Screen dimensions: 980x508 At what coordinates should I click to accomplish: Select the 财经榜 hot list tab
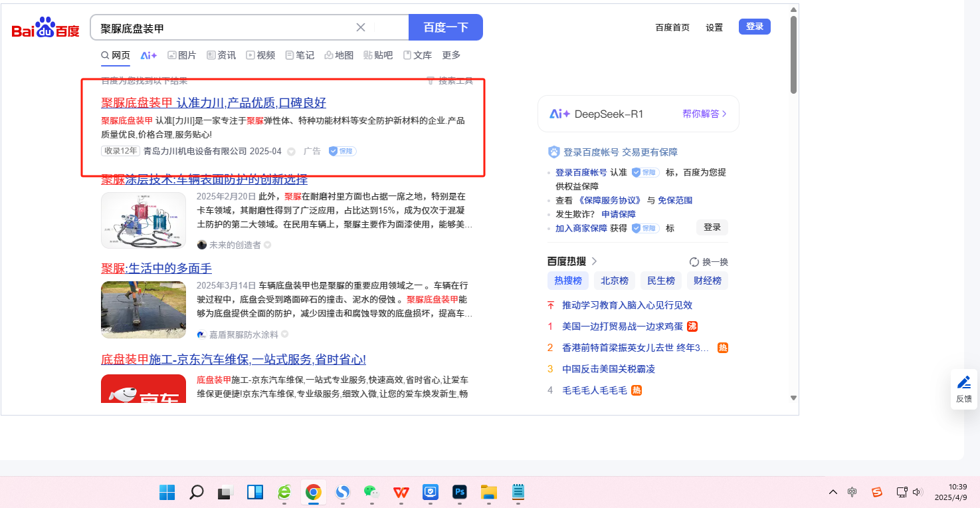707,281
